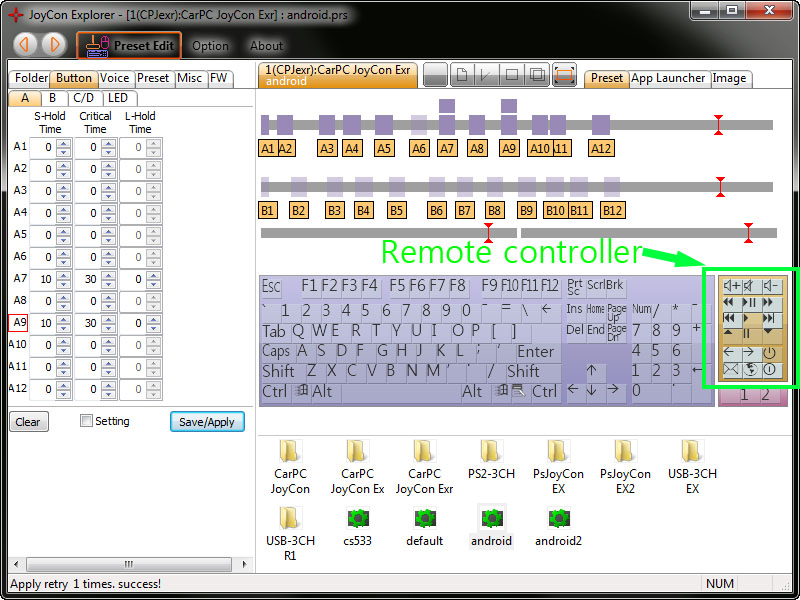Click the horizontal scrollbar right arrow
This screenshot has height=600, width=800.
244,564
